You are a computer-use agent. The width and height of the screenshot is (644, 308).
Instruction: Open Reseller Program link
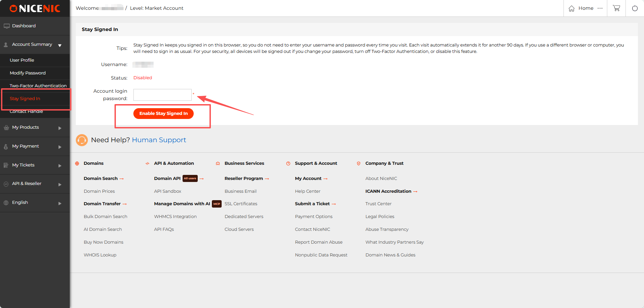click(x=247, y=179)
